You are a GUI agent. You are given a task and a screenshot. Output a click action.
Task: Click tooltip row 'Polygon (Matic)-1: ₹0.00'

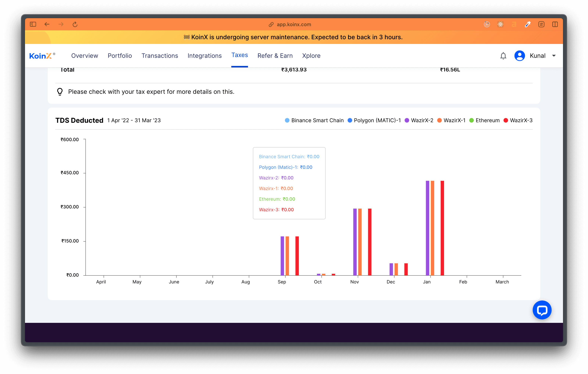[x=285, y=167]
